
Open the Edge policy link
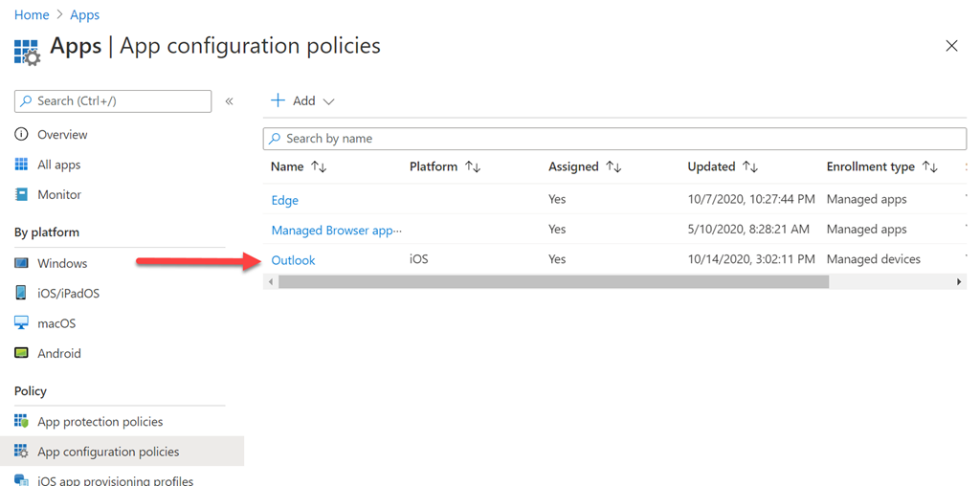click(x=285, y=200)
